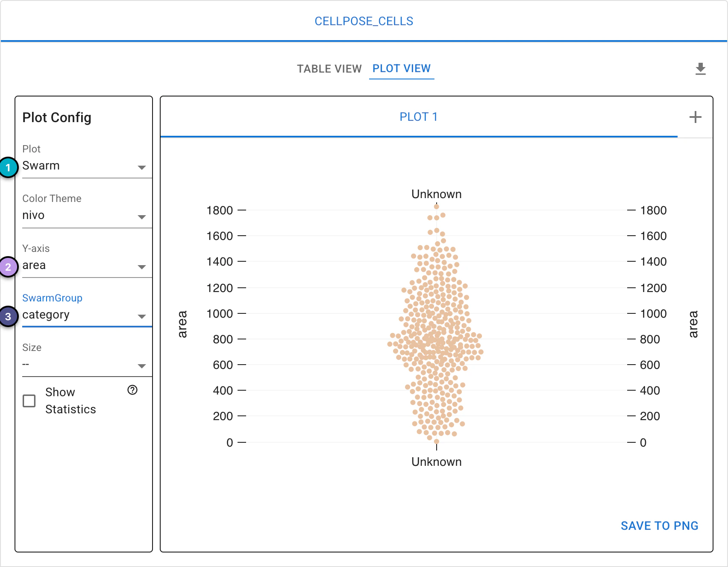Screen dimensions: 728x567
Task: Click the topmost swarm data point
Action: point(437,207)
